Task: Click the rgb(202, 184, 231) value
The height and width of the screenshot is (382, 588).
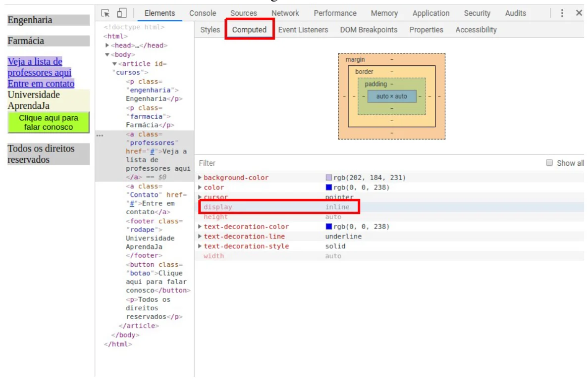Action: 370,178
